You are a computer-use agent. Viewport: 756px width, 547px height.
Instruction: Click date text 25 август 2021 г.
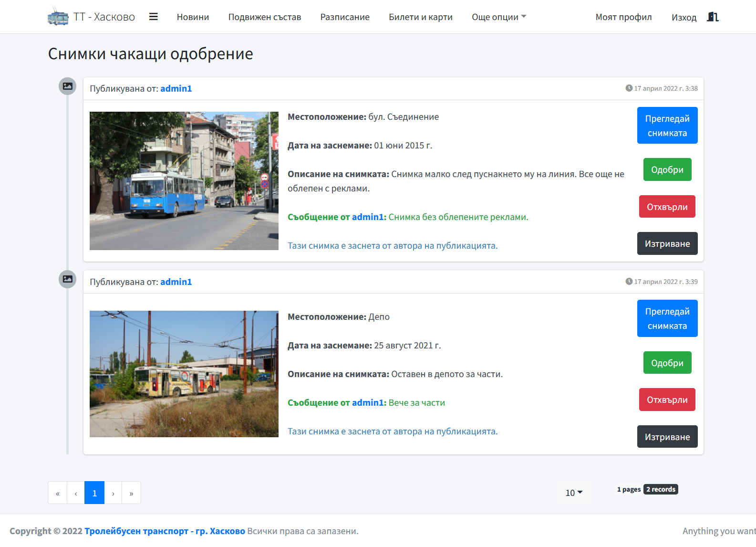tap(407, 345)
